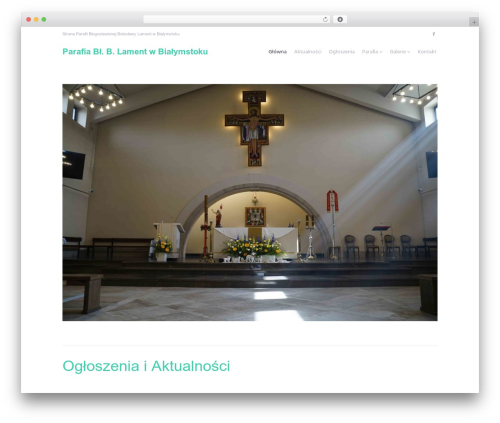Image resolution: width=500 pixels, height=423 pixels.
Task: Click the tagline text Strona Parafii Bogosławionej
Action: point(121,34)
